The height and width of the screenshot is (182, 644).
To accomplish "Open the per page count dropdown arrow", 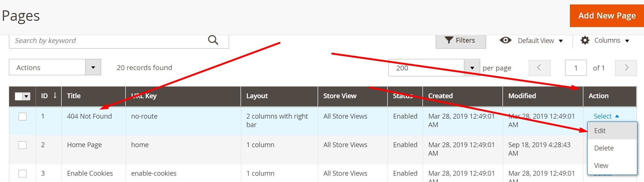I will point(472,68).
